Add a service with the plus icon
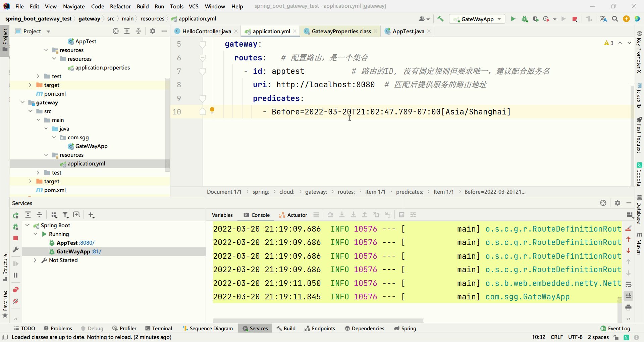 (91, 215)
